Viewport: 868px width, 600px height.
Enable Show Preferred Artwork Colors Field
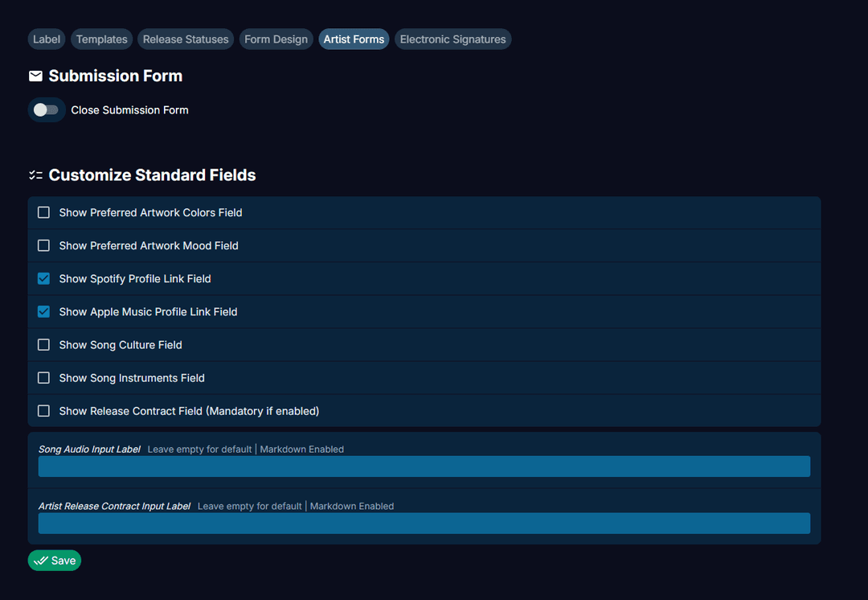click(43, 212)
